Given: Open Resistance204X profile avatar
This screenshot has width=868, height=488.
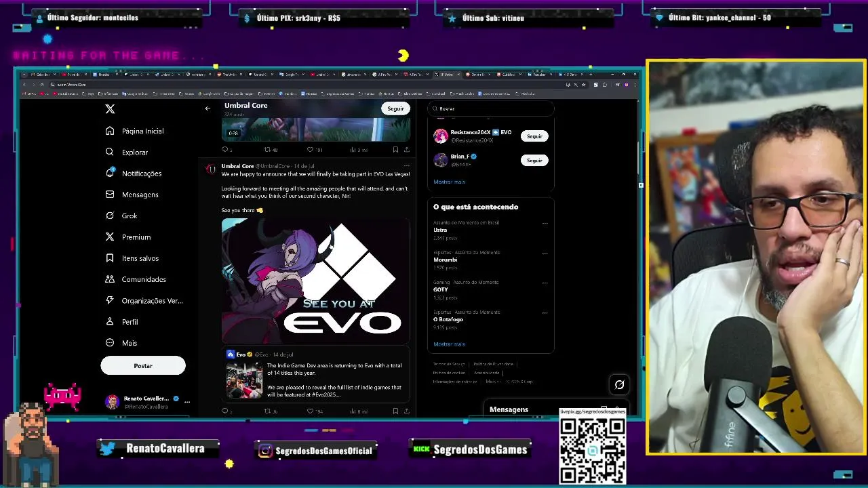Looking at the screenshot, I should click(441, 136).
